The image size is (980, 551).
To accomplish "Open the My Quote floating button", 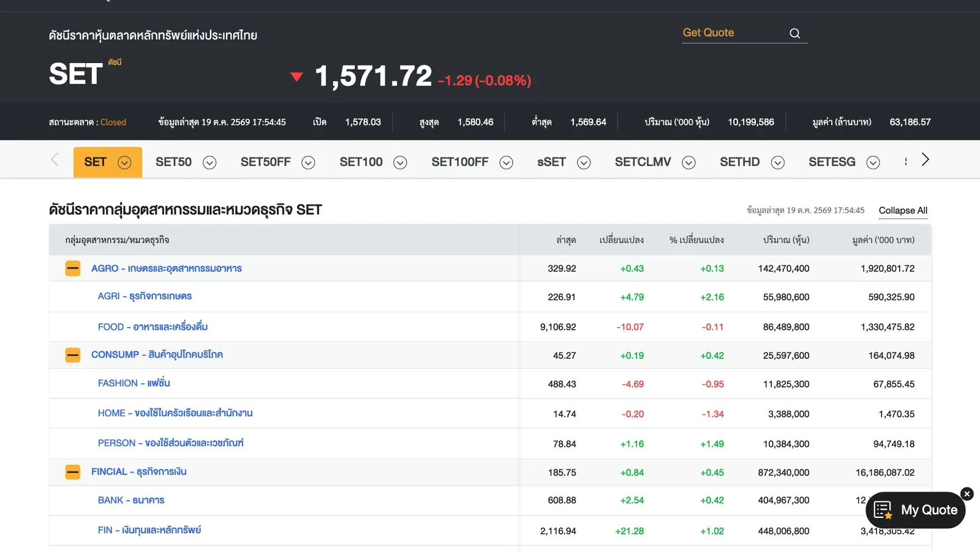I will click(x=916, y=510).
